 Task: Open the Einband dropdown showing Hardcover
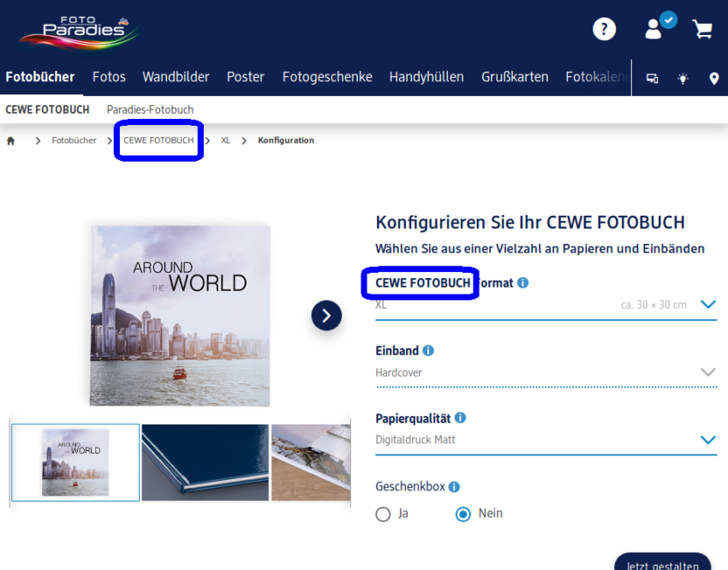pos(546,372)
